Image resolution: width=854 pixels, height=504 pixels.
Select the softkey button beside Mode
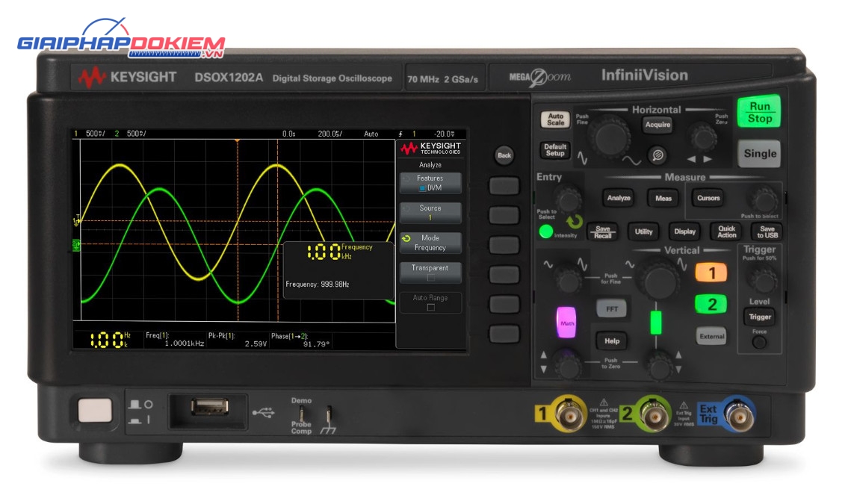(x=504, y=245)
